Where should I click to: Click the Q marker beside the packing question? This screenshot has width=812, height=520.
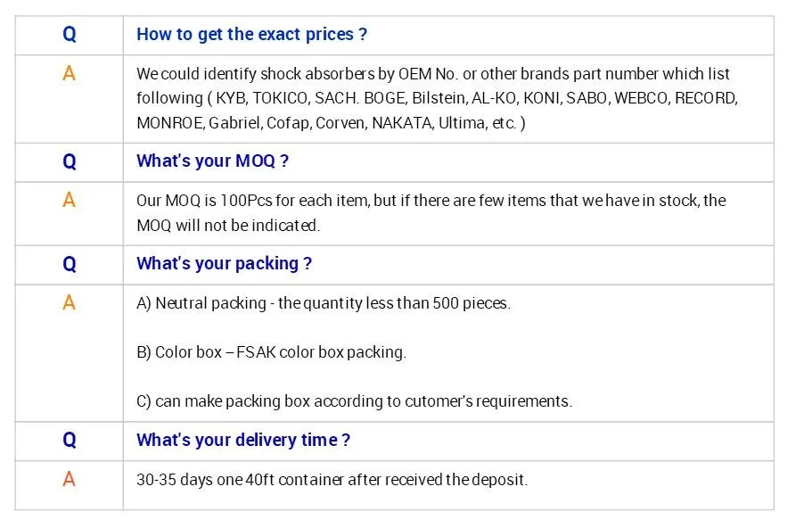pyautogui.click(x=70, y=264)
